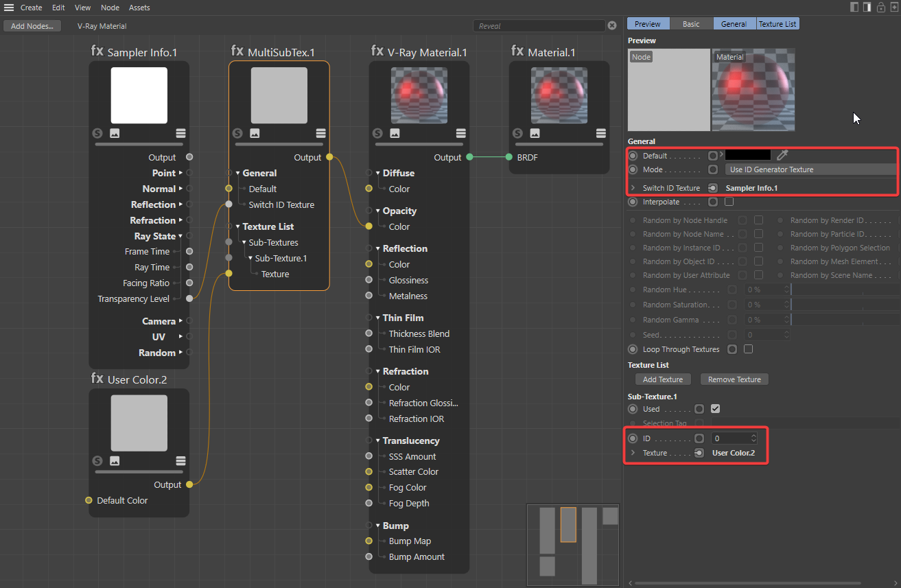Click the fx icon of V-Ray Material.1 node
The height and width of the screenshot is (588, 901).
[377, 51]
